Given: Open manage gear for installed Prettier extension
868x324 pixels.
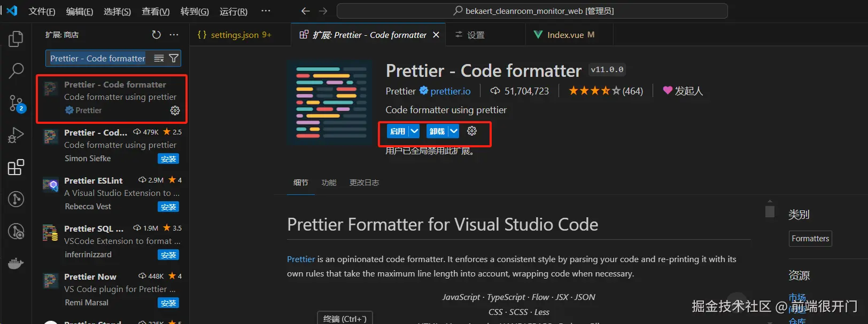Looking at the screenshot, I should click(175, 110).
